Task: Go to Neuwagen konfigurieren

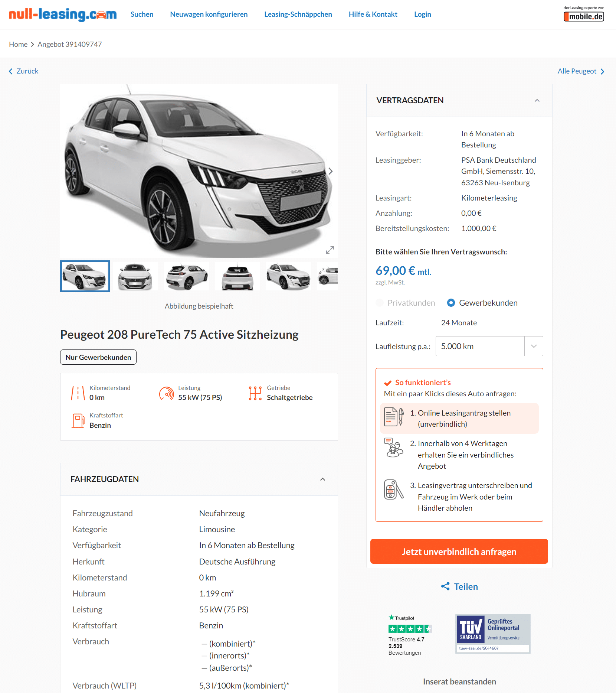Action: click(209, 14)
